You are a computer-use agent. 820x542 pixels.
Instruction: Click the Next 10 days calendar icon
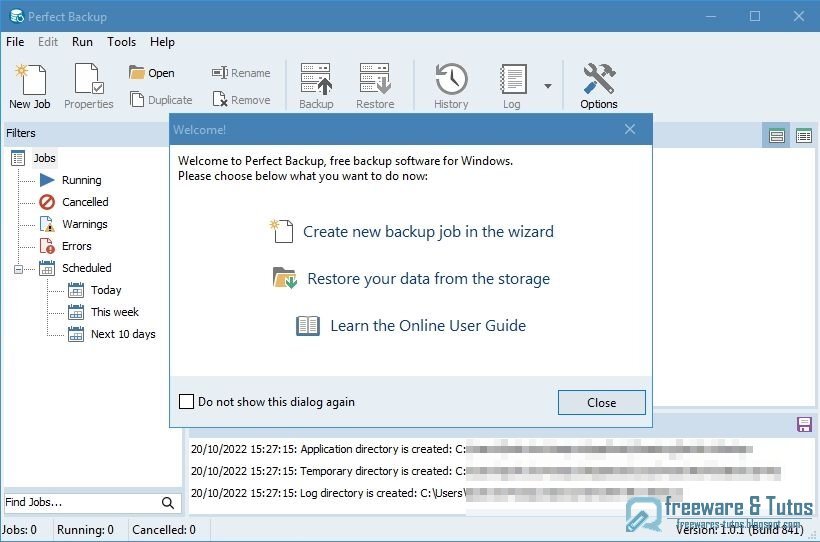tap(76, 334)
